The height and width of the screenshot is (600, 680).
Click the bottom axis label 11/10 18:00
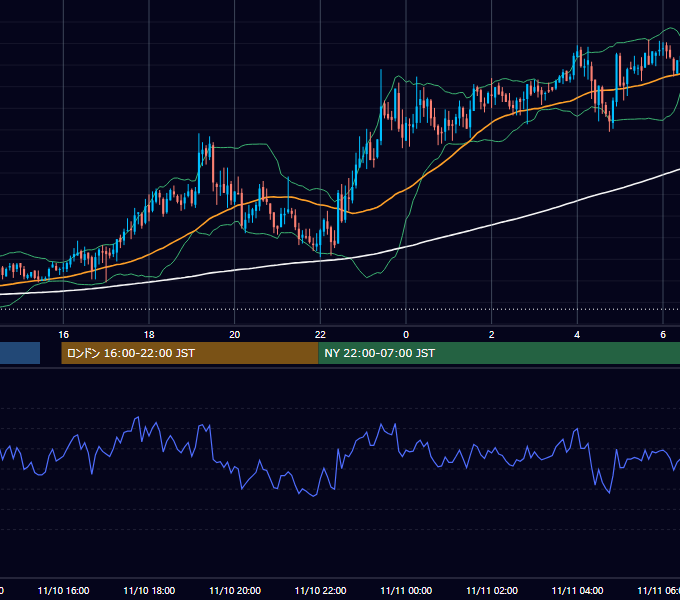point(149,590)
